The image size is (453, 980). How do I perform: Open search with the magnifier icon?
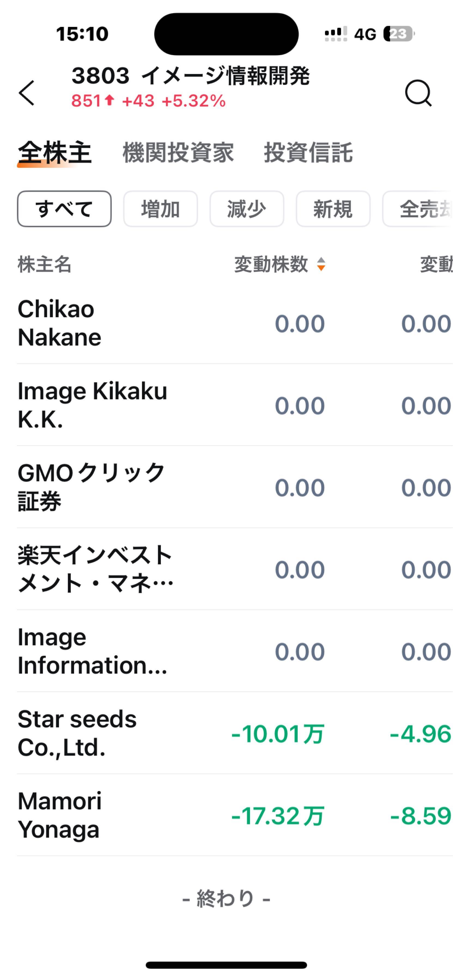[x=418, y=93]
